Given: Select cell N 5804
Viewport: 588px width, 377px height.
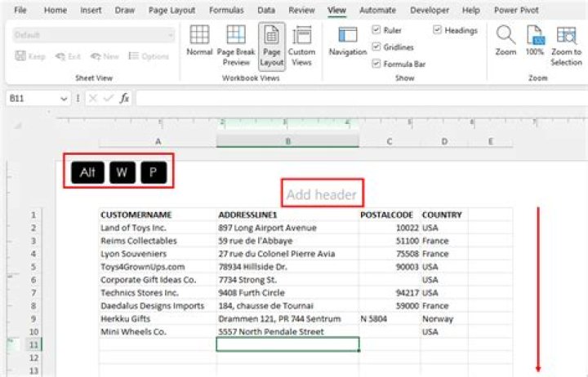Looking at the screenshot, I should pyautogui.click(x=390, y=318).
